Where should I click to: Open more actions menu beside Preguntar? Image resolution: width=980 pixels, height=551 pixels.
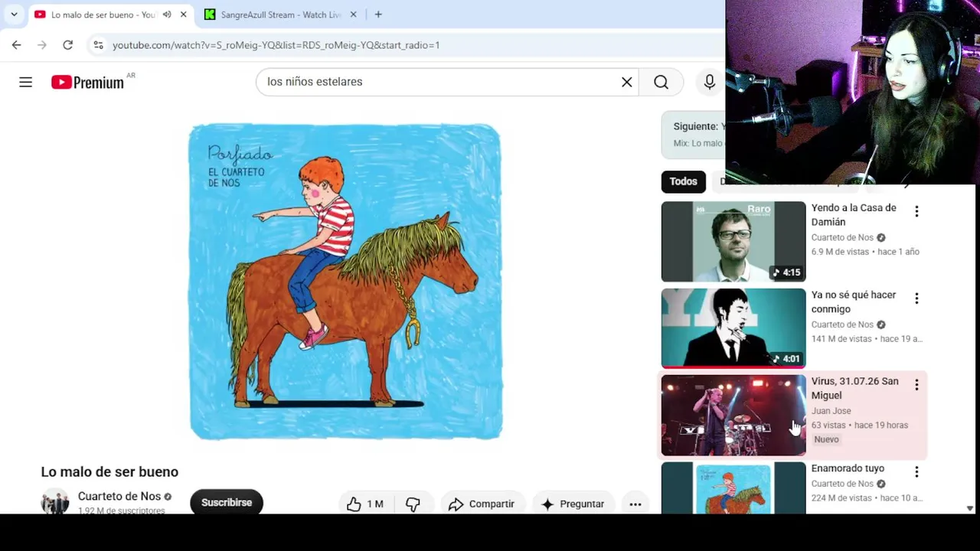[x=635, y=504]
